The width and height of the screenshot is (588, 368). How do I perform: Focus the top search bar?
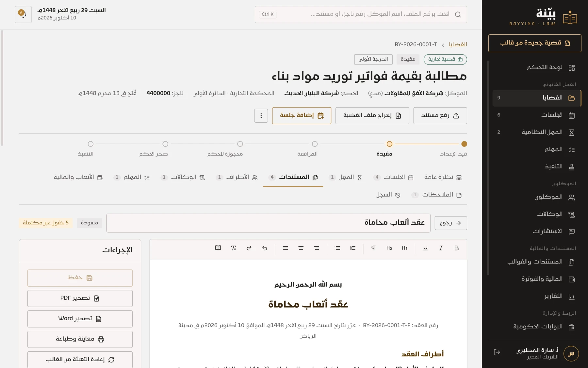(x=361, y=14)
